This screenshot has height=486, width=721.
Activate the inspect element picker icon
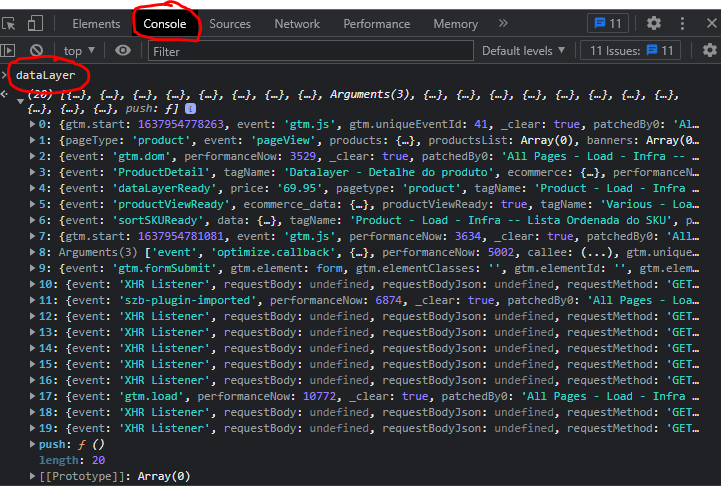click(8, 23)
